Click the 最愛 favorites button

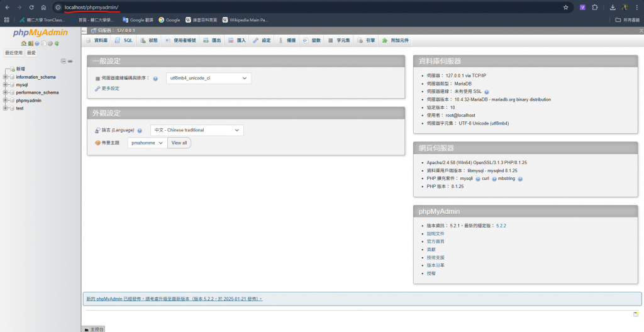coord(31,53)
